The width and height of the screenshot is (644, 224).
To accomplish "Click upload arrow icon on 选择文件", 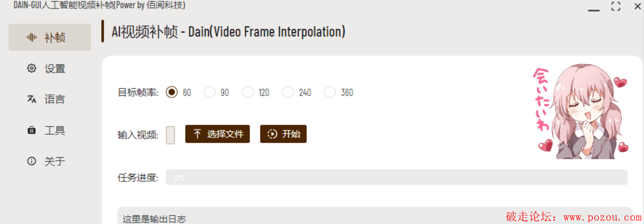I will tap(197, 134).
